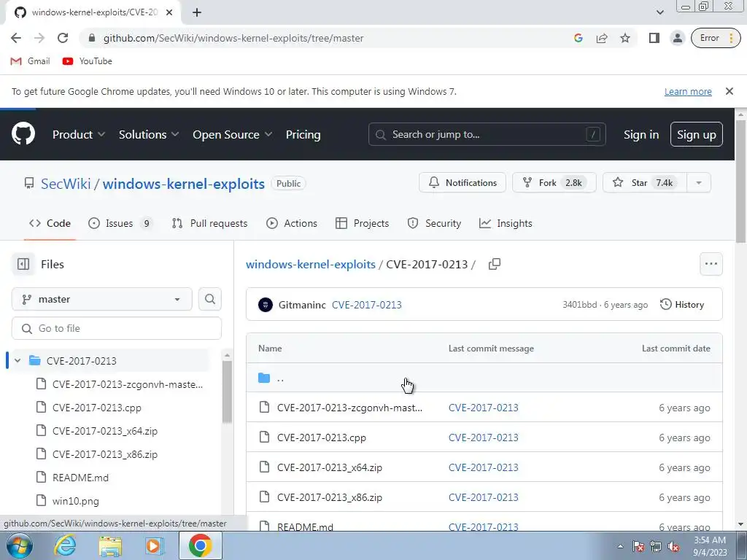747x560 pixels.
Task: Open the Security tab
Action: coord(434,223)
